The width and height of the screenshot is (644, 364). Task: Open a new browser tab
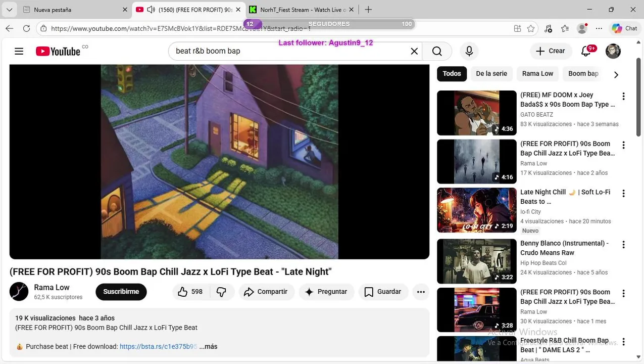[368, 10]
